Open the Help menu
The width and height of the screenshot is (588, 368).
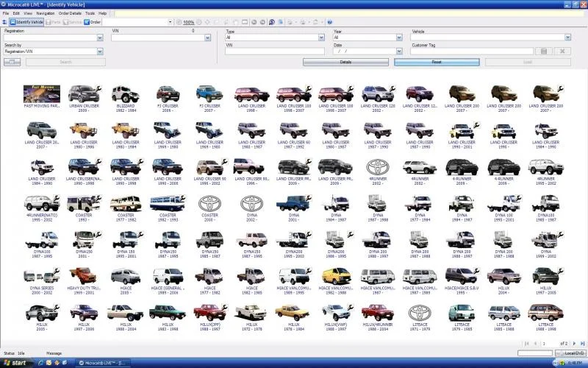(x=102, y=13)
